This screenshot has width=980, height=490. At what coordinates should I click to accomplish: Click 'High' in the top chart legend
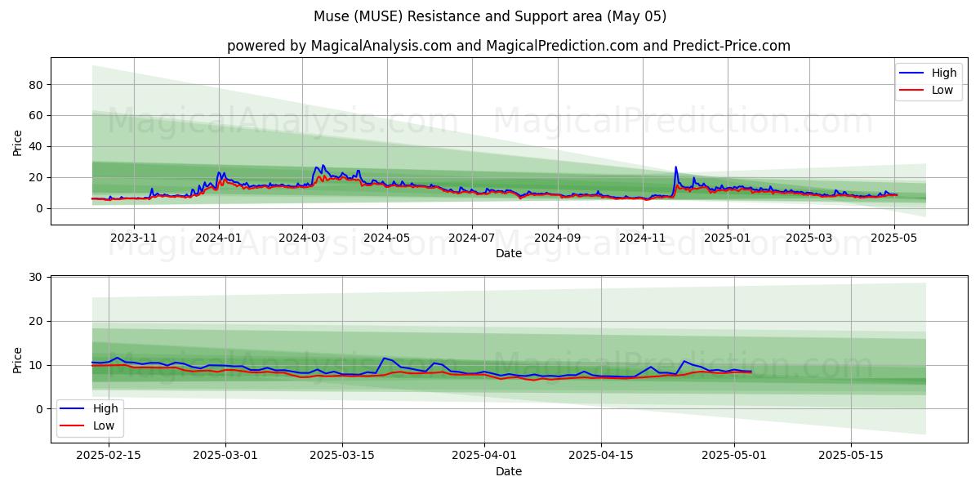pyautogui.click(x=943, y=73)
